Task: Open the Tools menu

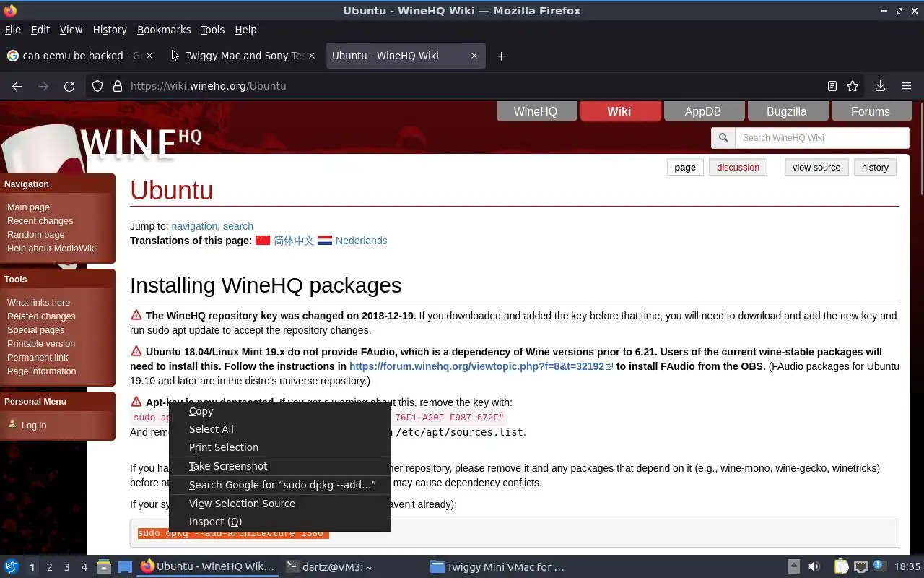Action: click(x=213, y=30)
